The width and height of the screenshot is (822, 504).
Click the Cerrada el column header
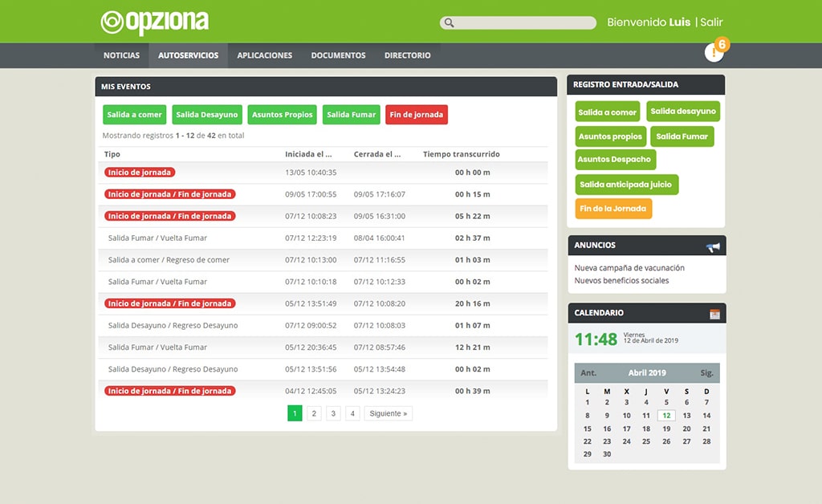[x=377, y=154]
